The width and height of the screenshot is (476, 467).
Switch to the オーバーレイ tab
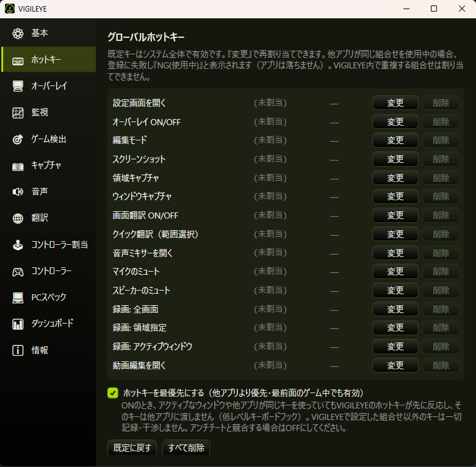point(49,86)
